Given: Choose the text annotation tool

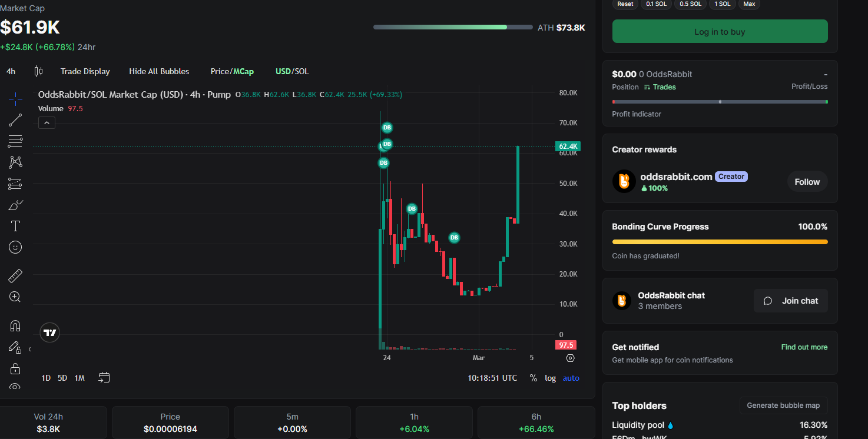Looking at the screenshot, I should tap(15, 226).
